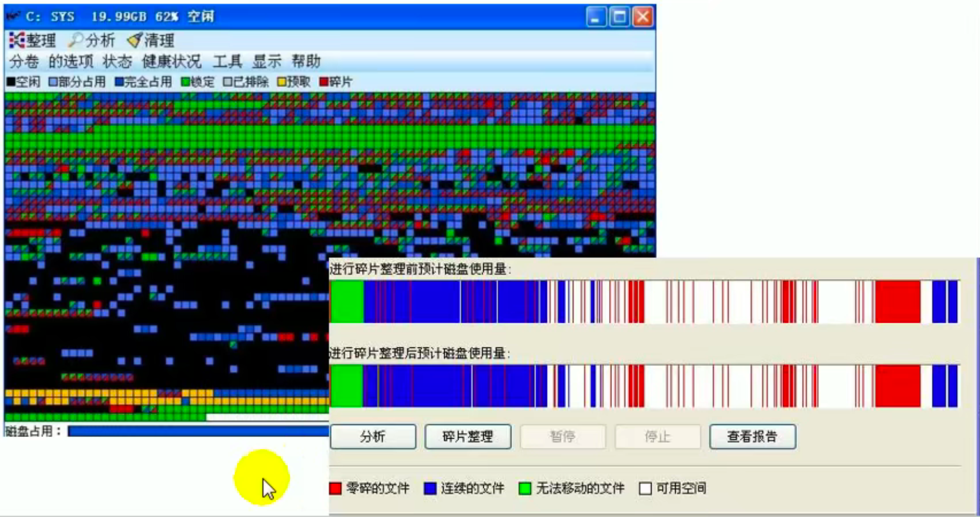This screenshot has width=980, height=517.
Task: Open the 工具 menu
Action: coord(227,61)
